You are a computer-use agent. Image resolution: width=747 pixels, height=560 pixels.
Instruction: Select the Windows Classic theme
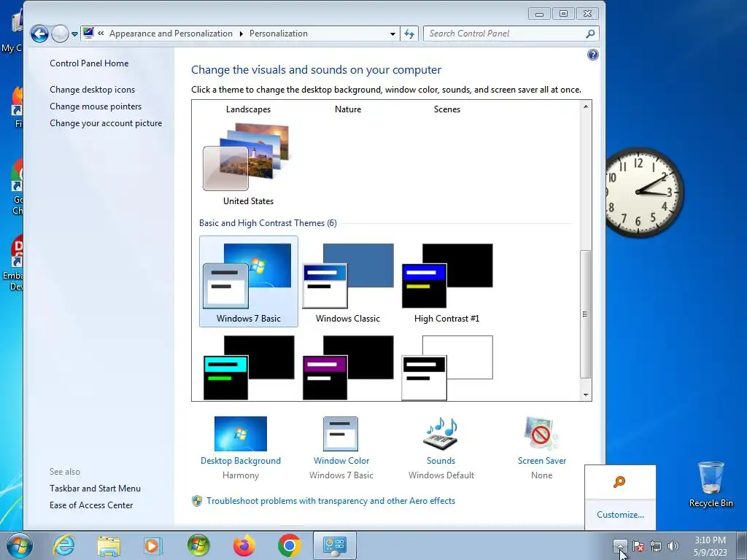(x=348, y=281)
